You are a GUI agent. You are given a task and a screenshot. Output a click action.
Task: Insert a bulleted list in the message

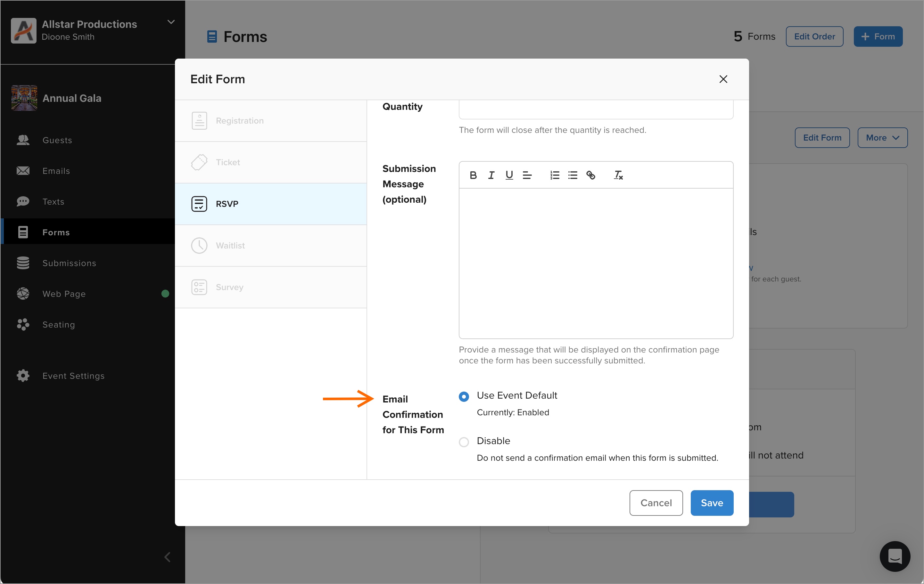point(573,175)
